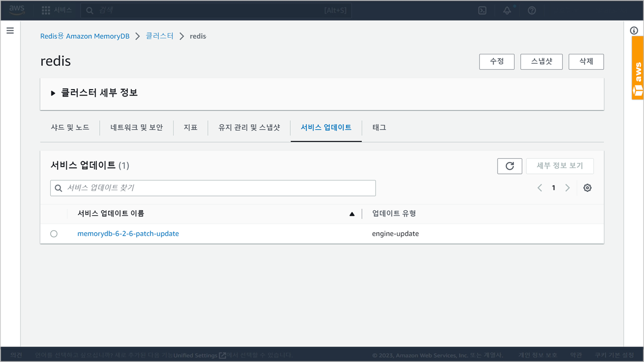Screen dimensions: 644x362
Task: Open the memorydb-6-2-6-patch-update link
Action: click(128, 234)
